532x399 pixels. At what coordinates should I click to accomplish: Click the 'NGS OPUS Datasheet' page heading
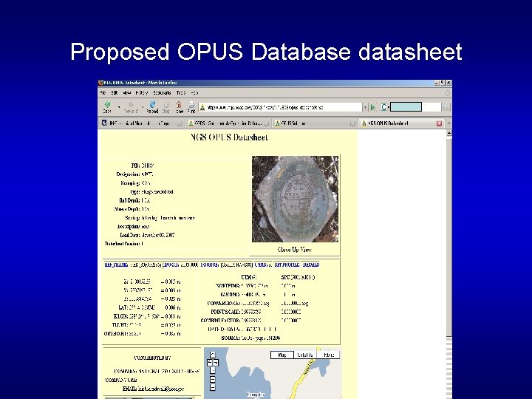coord(229,137)
